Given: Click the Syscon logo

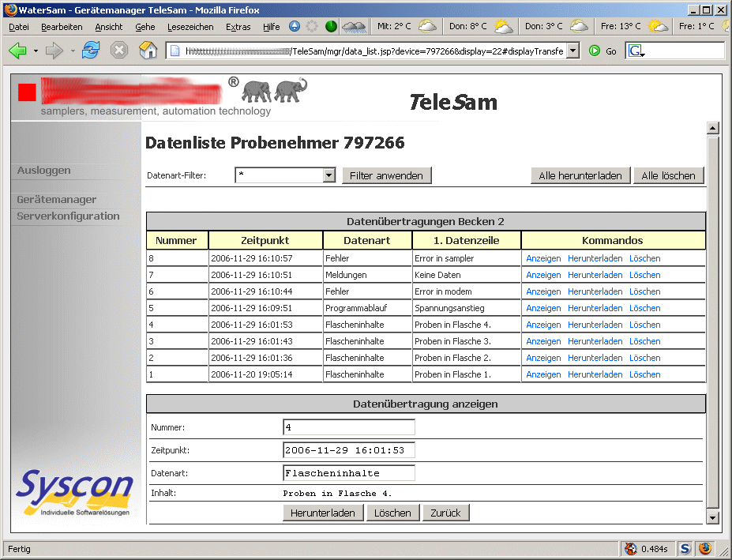Looking at the screenshot, I should [76, 493].
